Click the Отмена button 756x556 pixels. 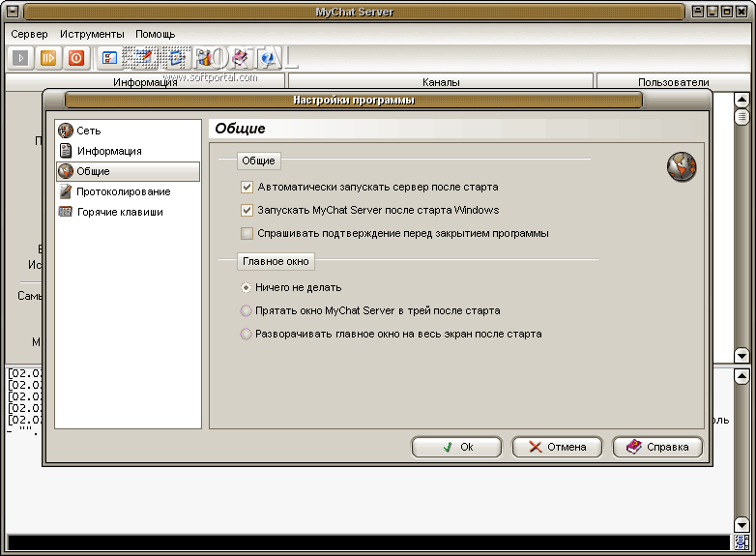coord(557,447)
